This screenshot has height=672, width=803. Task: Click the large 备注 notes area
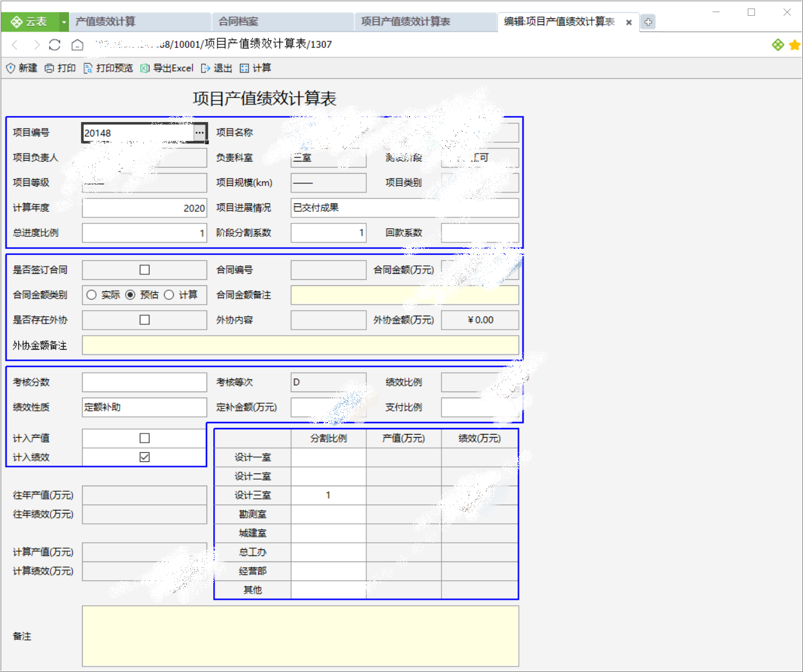(301, 636)
